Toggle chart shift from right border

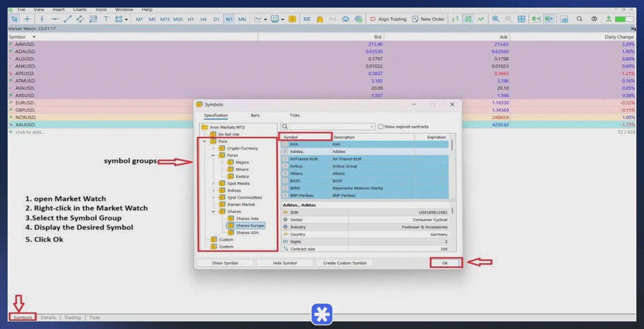(549, 19)
